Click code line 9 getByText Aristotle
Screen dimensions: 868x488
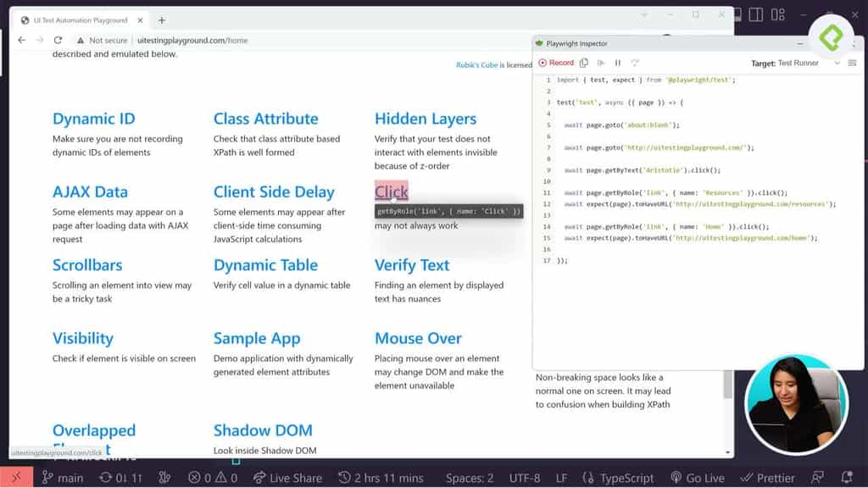pyautogui.click(x=643, y=170)
